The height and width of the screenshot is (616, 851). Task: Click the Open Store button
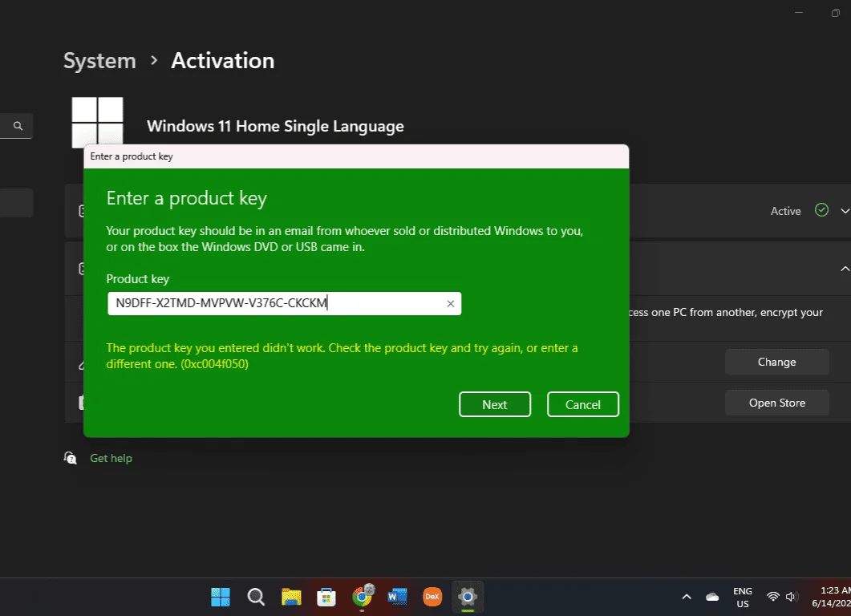pos(776,403)
